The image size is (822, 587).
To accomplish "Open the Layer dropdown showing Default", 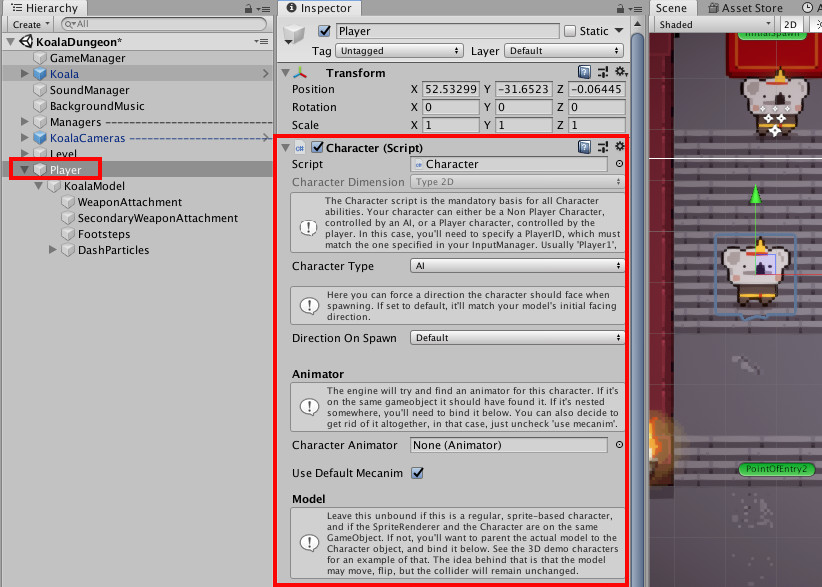I will click(564, 51).
